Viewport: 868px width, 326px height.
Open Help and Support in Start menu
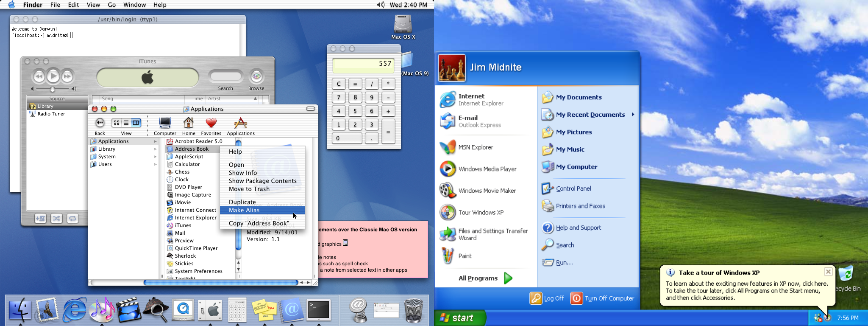click(x=572, y=228)
